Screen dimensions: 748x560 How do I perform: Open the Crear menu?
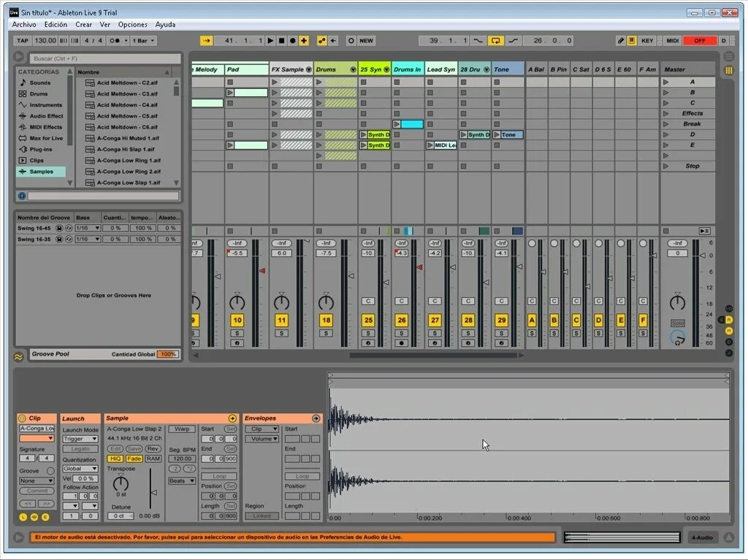click(x=83, y=24)
